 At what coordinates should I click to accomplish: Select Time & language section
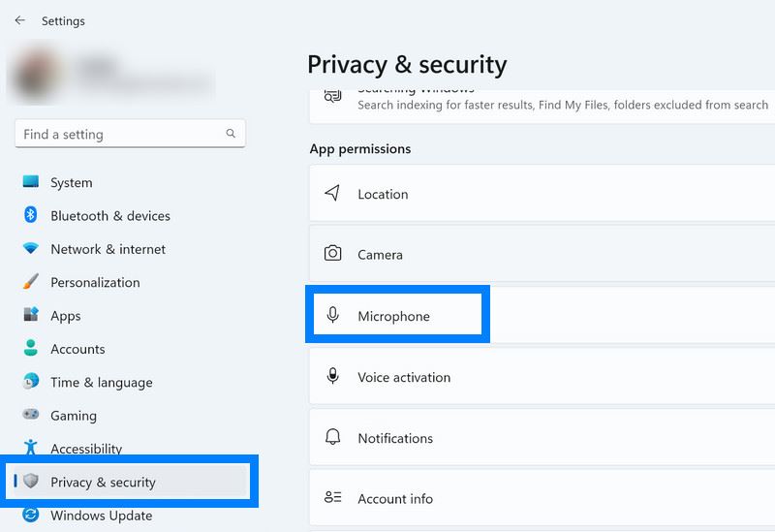coord(101,382)
